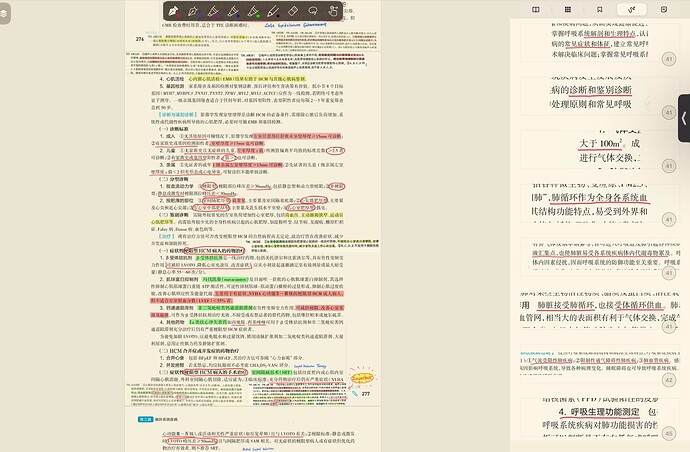Choose the purple highlighter tool
Screen dimensions: 690x452
click(x=212, y=11)
